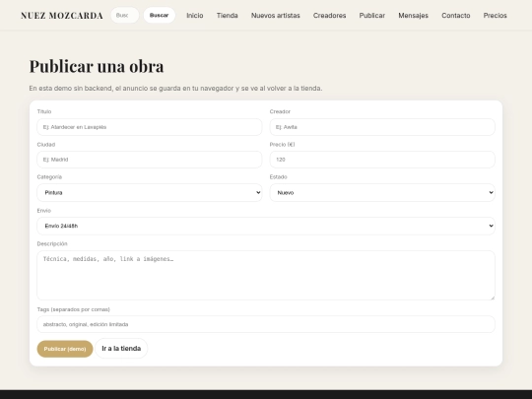Click the Tags (separados por comas) label
This screenshot has height=399, width=532.
pyautogui.click(x=74, y=309)
